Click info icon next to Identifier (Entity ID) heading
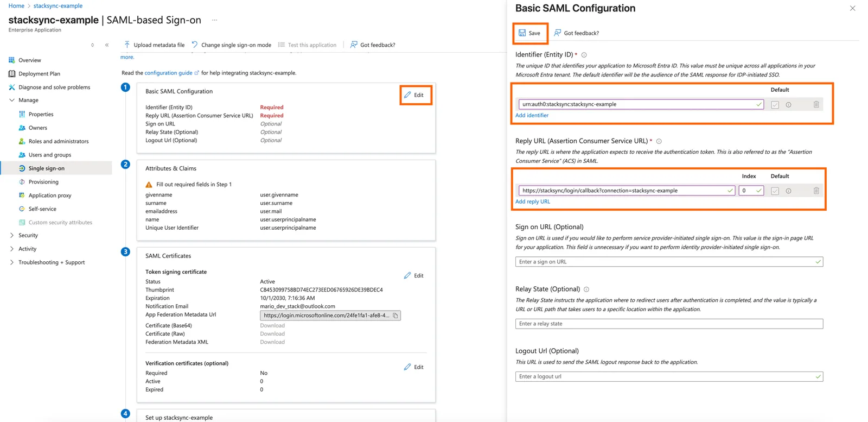This screenshot has height=422, width=868. click(584, 55)
